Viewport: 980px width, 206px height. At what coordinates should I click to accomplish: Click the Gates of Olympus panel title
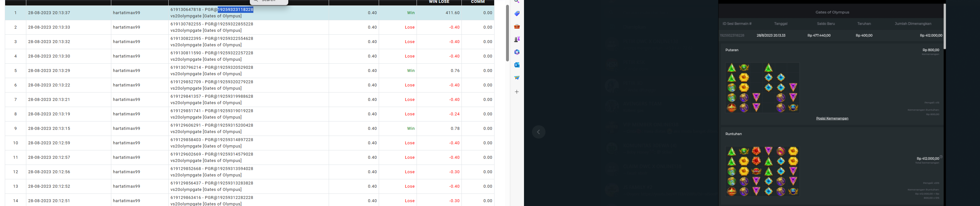click(832, 12)
